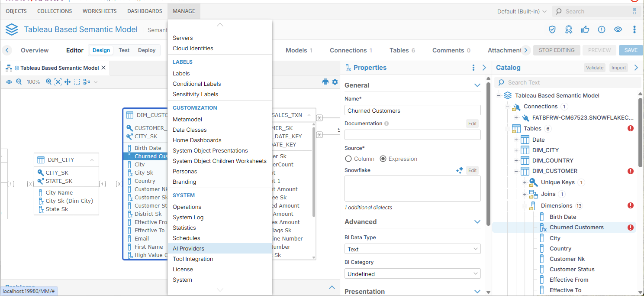Click the certify ribbon badge icon
The image size is (644, 296).
[569, 29]
